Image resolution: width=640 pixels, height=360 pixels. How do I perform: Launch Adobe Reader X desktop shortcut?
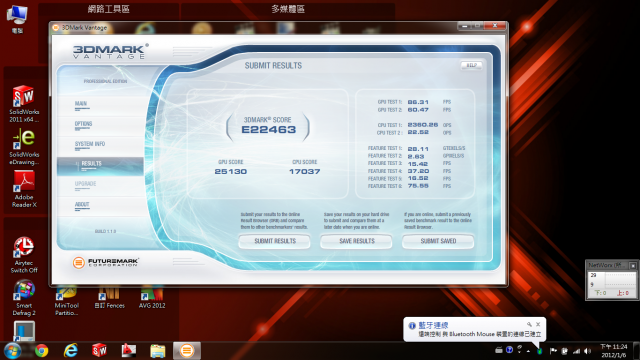coord(24,189)
